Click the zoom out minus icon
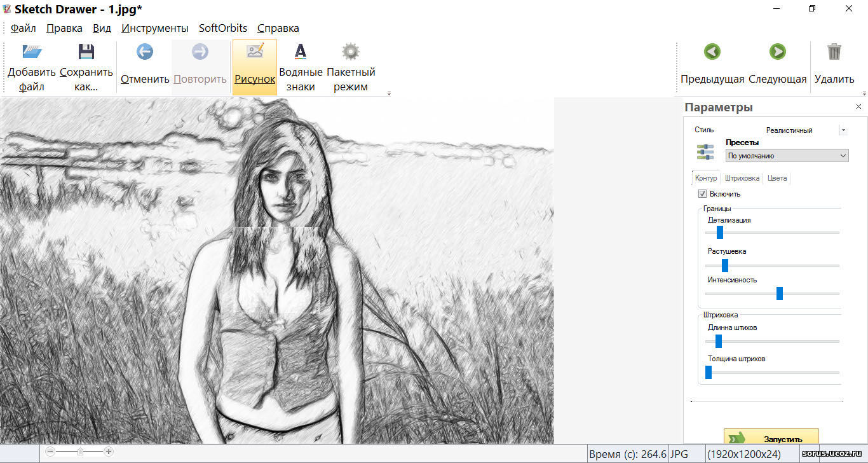 point(51,452)
